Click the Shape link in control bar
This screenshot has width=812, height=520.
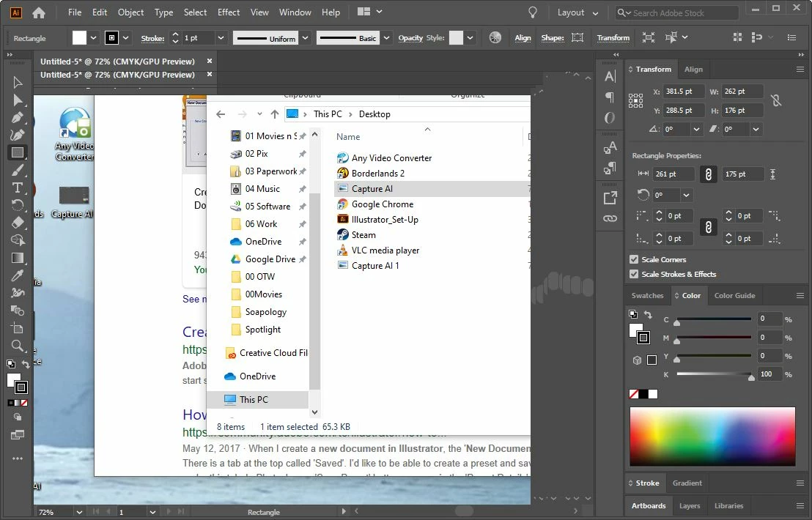tap(553, 38)
